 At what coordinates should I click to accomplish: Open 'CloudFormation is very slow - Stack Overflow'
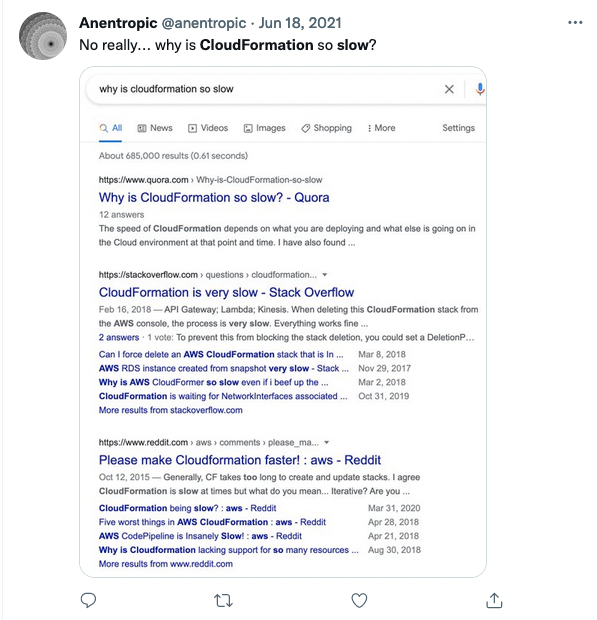tap(226, 292)
